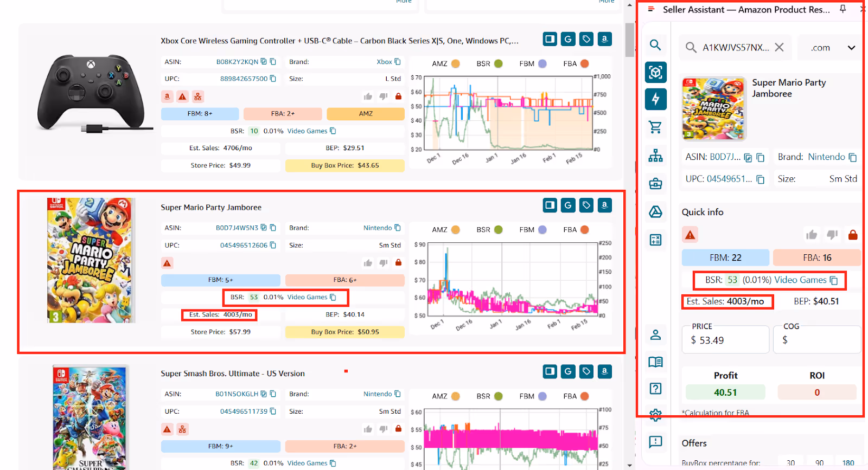Toggle thumbs up on Super Mario Party list row

(x=368, y=263)
